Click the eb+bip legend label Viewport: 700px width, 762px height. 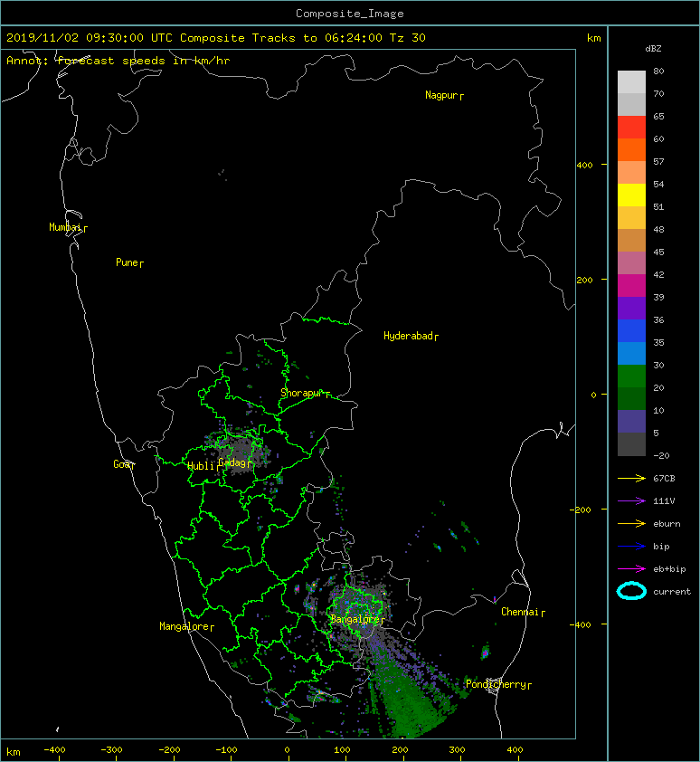coord(669,569)
